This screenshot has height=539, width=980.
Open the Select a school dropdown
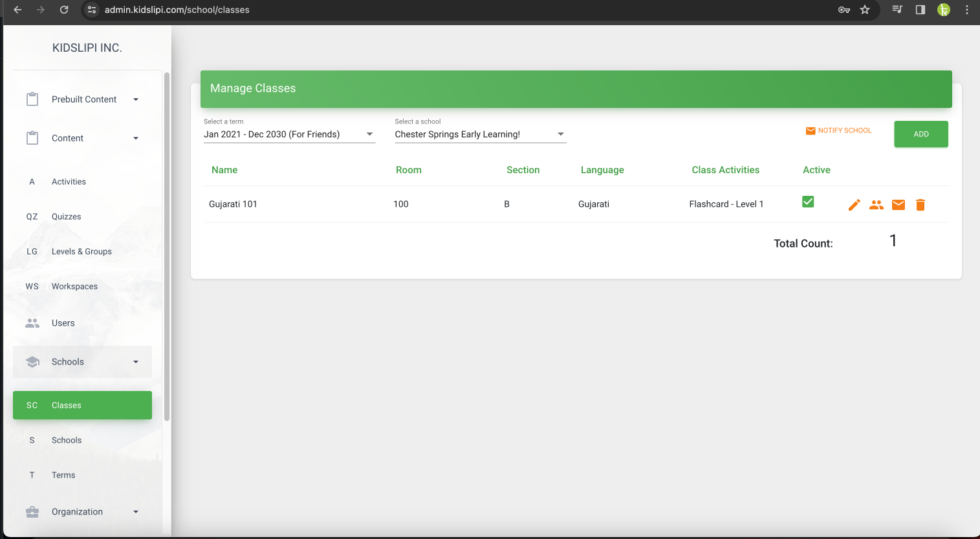click(x=480, y=134)
